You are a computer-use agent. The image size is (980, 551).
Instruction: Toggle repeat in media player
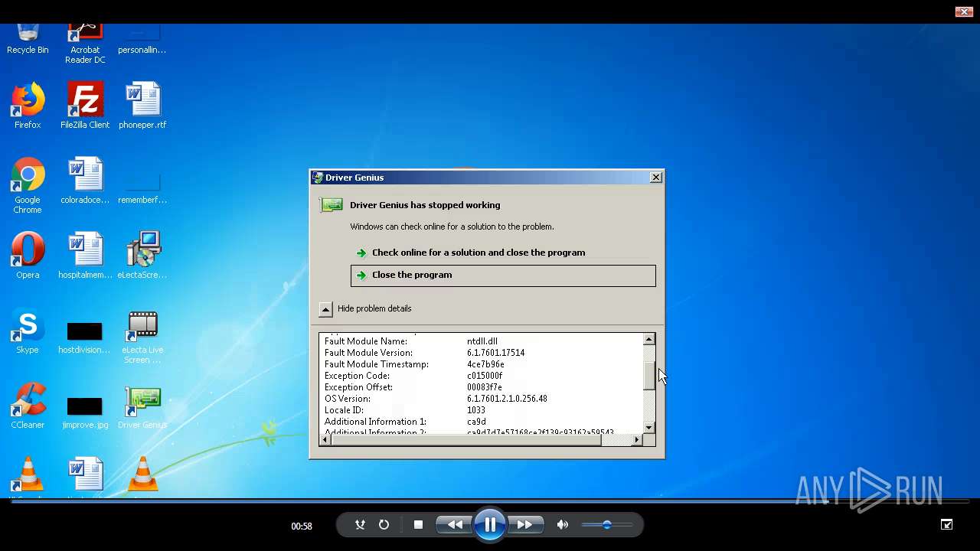(x=384, y=525)
